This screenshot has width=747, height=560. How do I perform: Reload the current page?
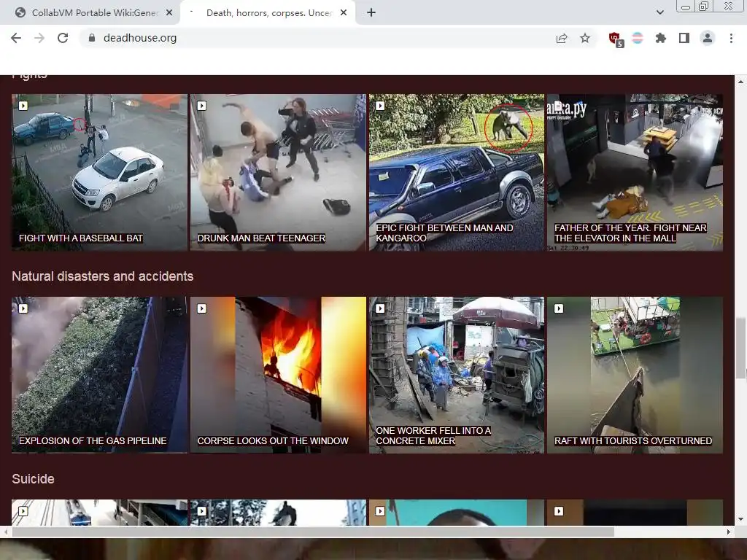[63, 38]
